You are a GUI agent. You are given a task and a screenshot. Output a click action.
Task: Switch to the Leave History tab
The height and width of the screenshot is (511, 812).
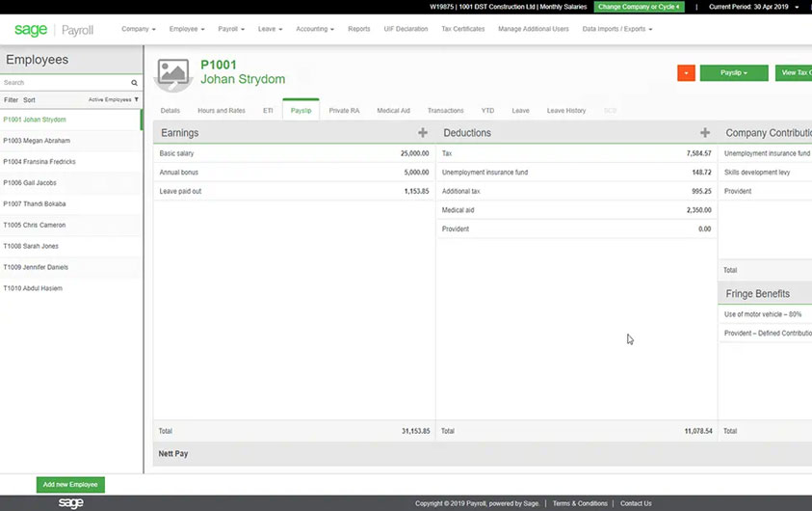[565, 111]
